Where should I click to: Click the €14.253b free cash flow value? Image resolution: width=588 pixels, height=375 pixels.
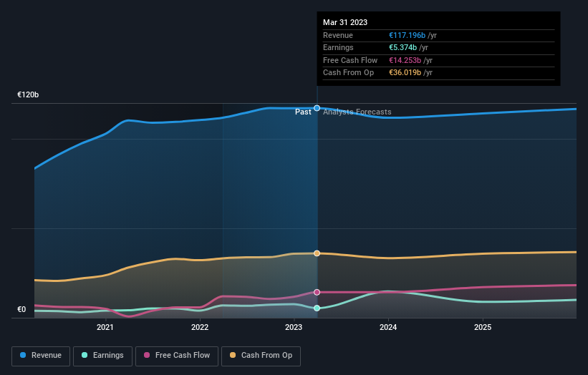coord(405,60)
